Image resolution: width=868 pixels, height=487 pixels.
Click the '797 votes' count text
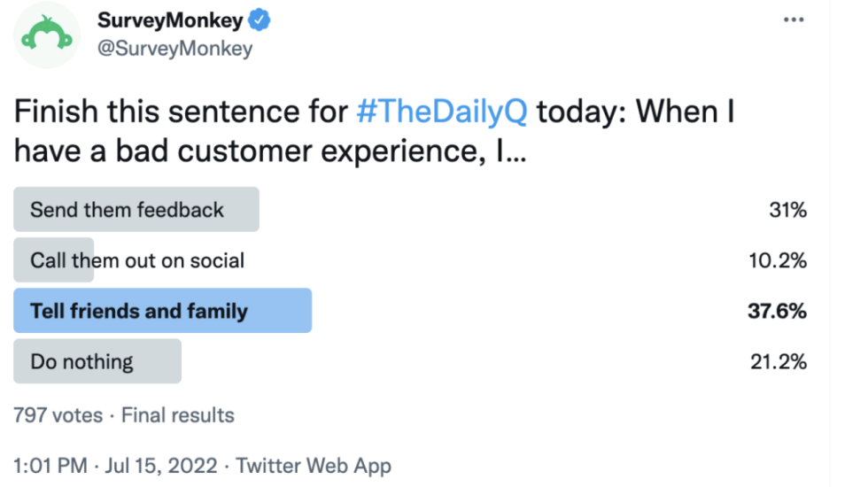[58, 415]
